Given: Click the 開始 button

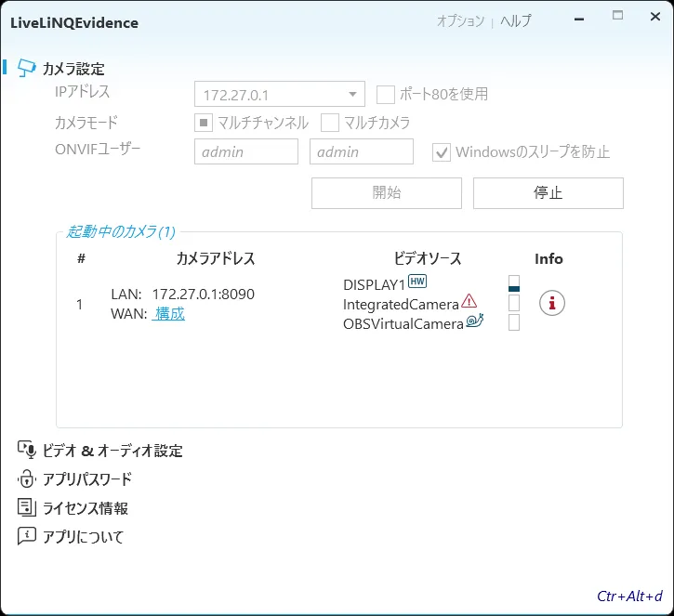Looking at the screenshot, I should pyautogui.click(x=387, y=193).
